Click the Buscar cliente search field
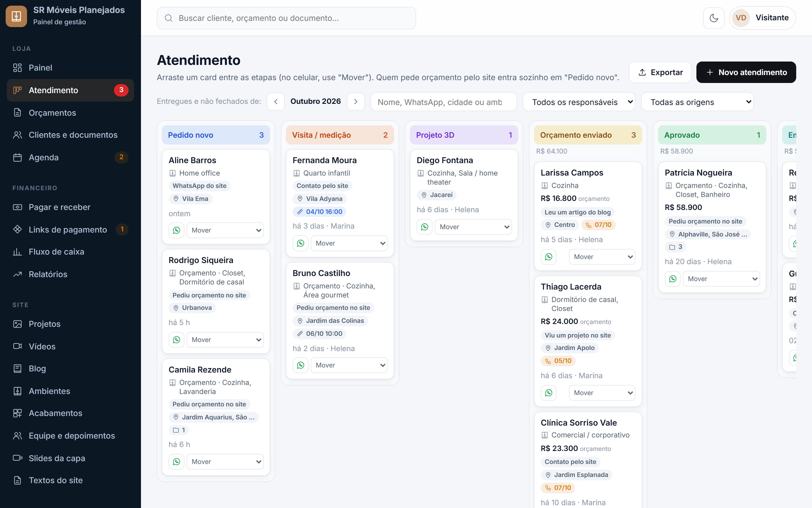This screenshot has height=508, width=812. pyautogui.click(x=286, y=18)
